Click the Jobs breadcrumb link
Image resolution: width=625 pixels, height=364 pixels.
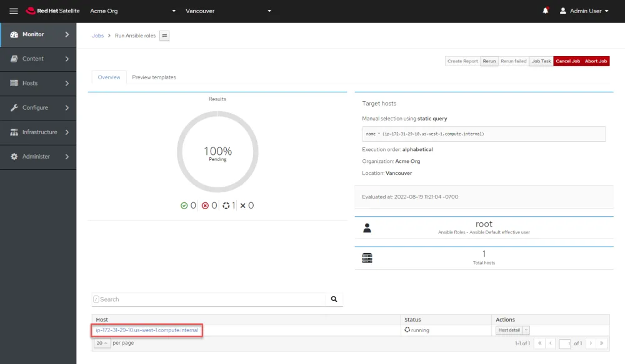click(97, 36)
